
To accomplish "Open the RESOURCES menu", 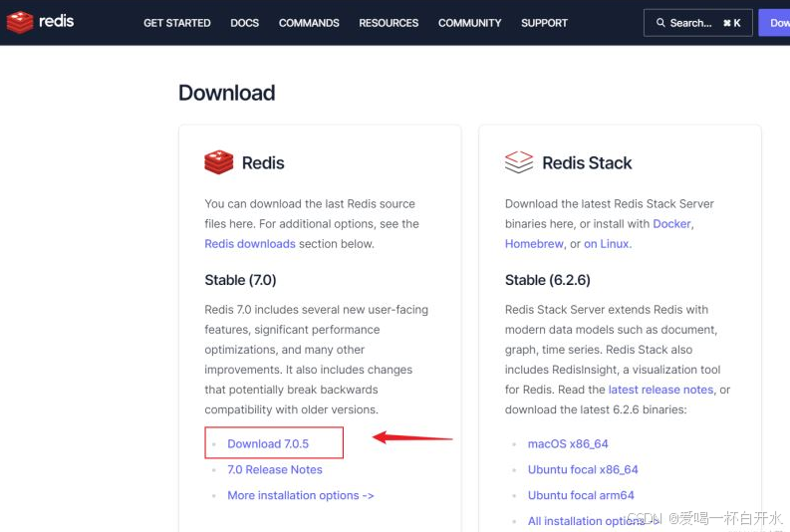I will click(x=389, y=23).
